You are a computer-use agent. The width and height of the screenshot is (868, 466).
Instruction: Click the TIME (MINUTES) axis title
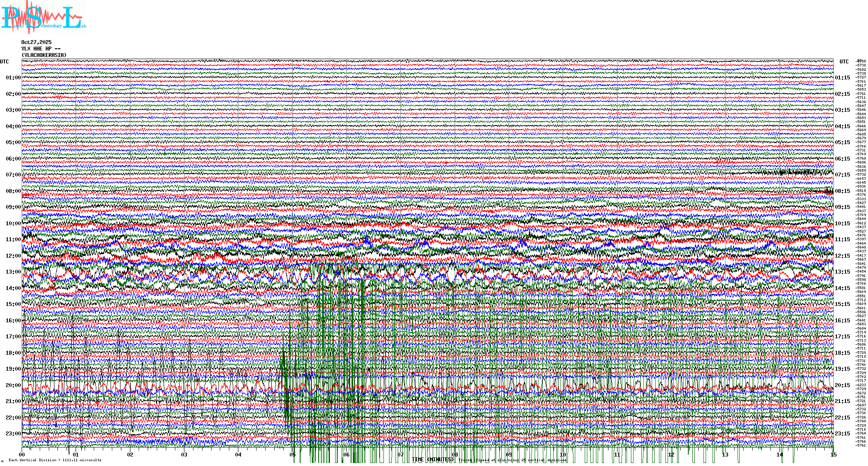pos(432,460)
